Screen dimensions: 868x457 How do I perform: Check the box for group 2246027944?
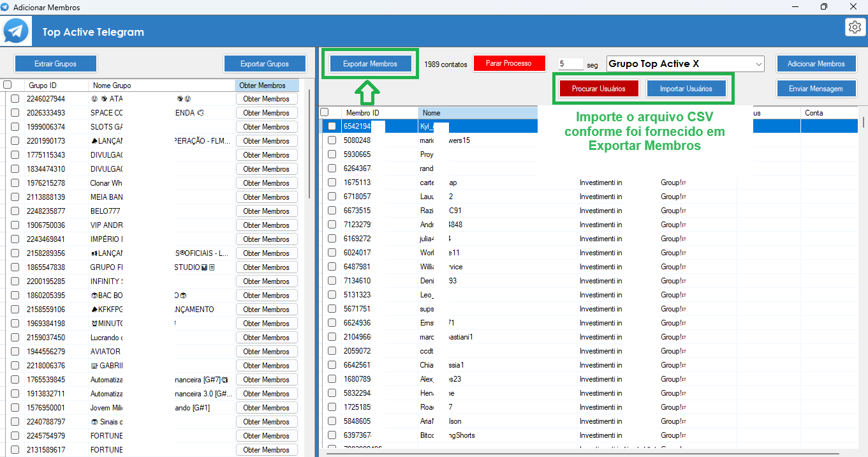point(15,99)
